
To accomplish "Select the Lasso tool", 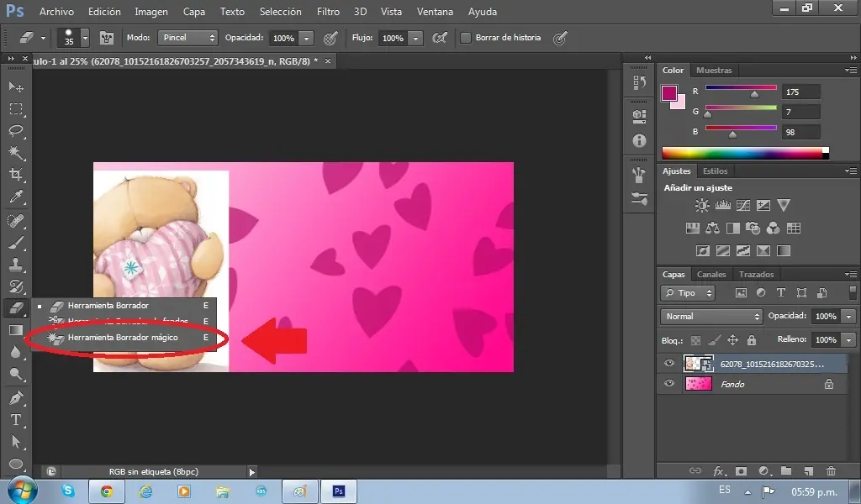I will point(16,130).
